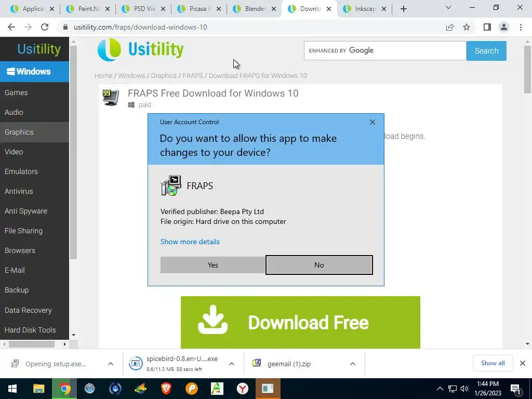Click the network icon in system tray
The width and height of the screenshot is (532, 399).
pos(453,389)
